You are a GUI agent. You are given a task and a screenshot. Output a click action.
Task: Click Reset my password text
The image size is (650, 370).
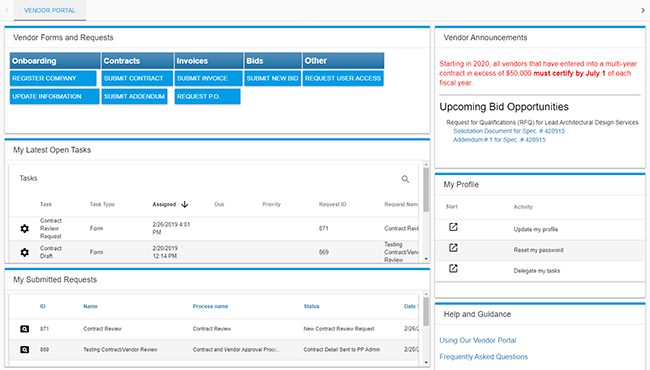(x=538, y=250)
